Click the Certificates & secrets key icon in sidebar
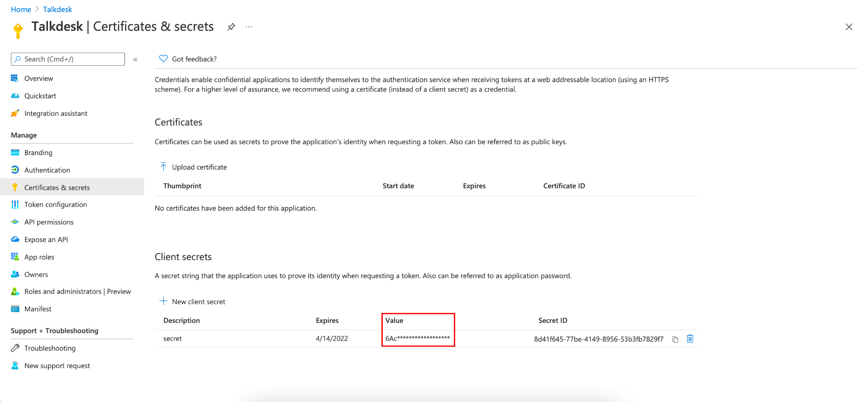This screenshot has width=868, height=402. (15, 187)
